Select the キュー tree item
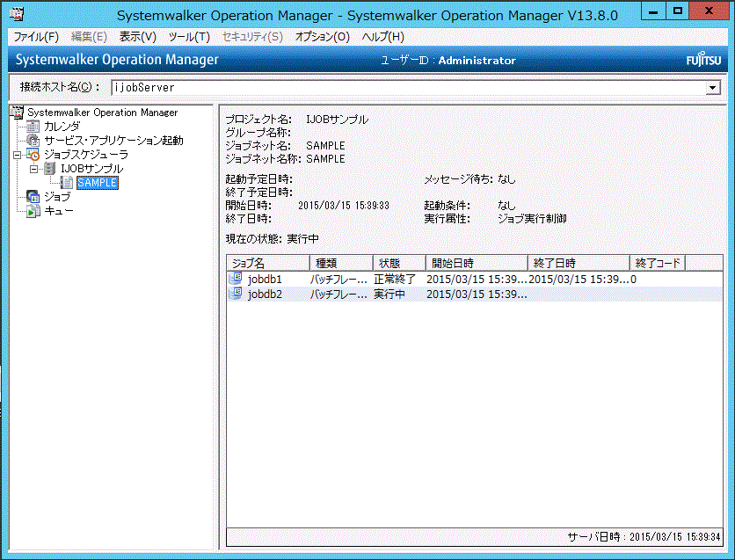The height and width of the screenshot is (560, 735). [59, 211]
